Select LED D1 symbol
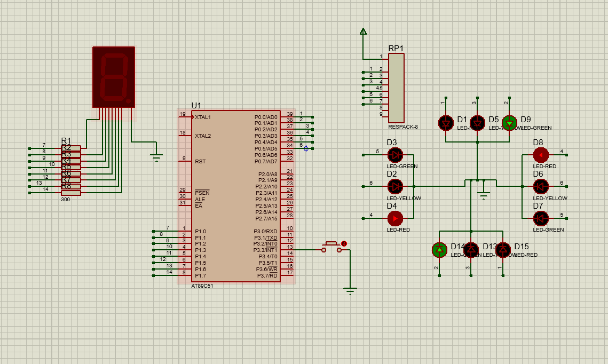This screenshot has height=364, width=608. pyautogui.click(x=446, y=123)
